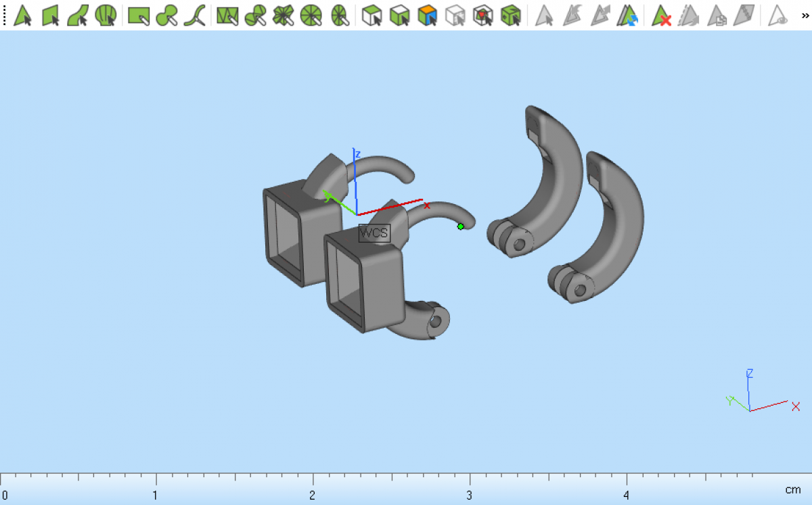Screen dimensions: 812x505
Task: Activate the Mark Plane tool
Action: (x=51, y=15)
